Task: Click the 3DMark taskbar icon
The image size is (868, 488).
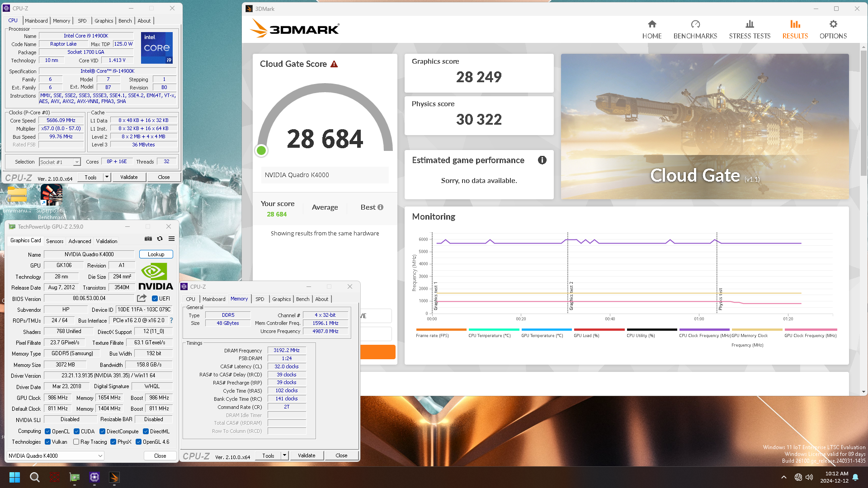Action: (x=114, y=477)
